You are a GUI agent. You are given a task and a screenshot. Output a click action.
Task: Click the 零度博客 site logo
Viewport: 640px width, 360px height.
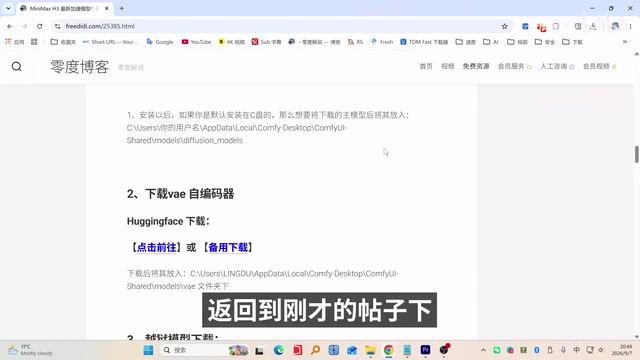point(80,67)
